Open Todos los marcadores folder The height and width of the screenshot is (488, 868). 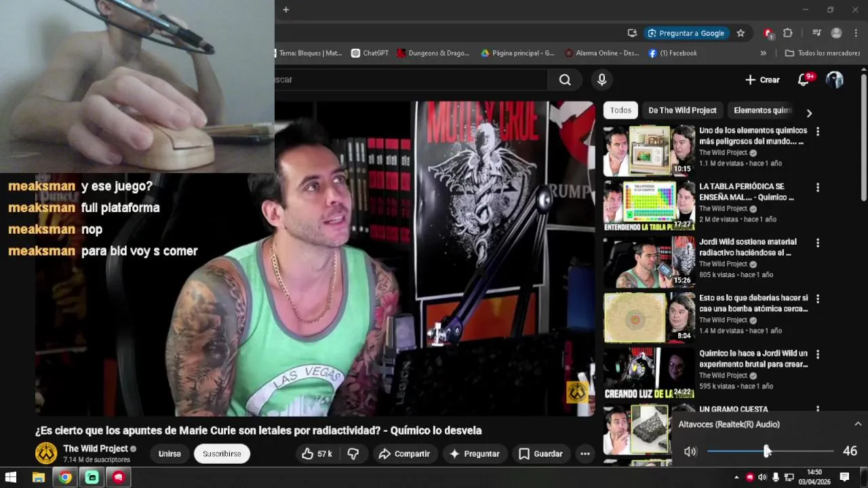(822, 53)
